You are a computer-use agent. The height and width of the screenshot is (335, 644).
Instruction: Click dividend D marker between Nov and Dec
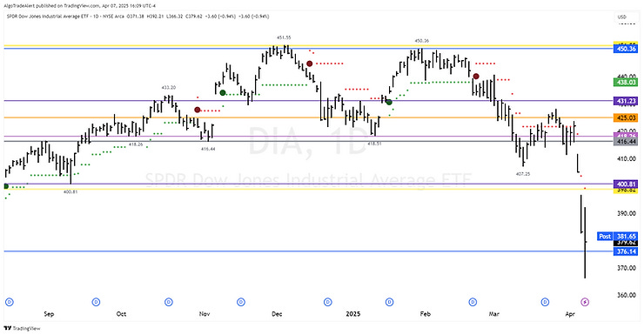(241, 302)
